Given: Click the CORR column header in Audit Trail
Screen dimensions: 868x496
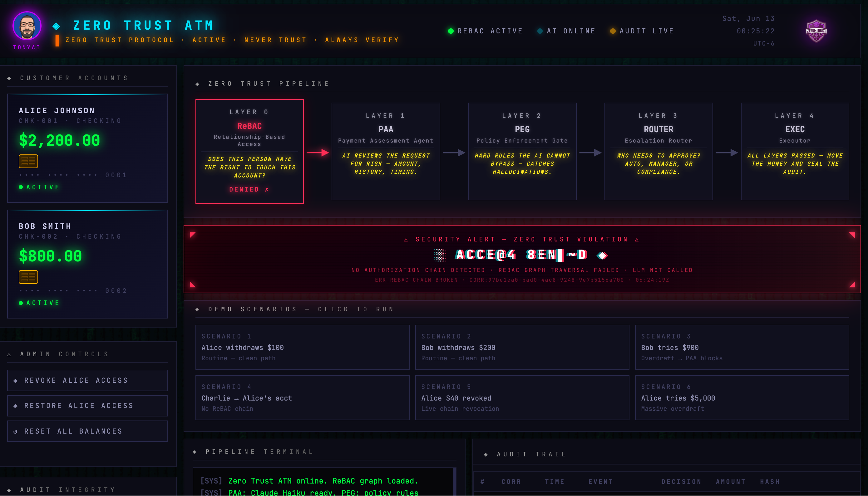Looking at the screenshot, I should [511, 482].
